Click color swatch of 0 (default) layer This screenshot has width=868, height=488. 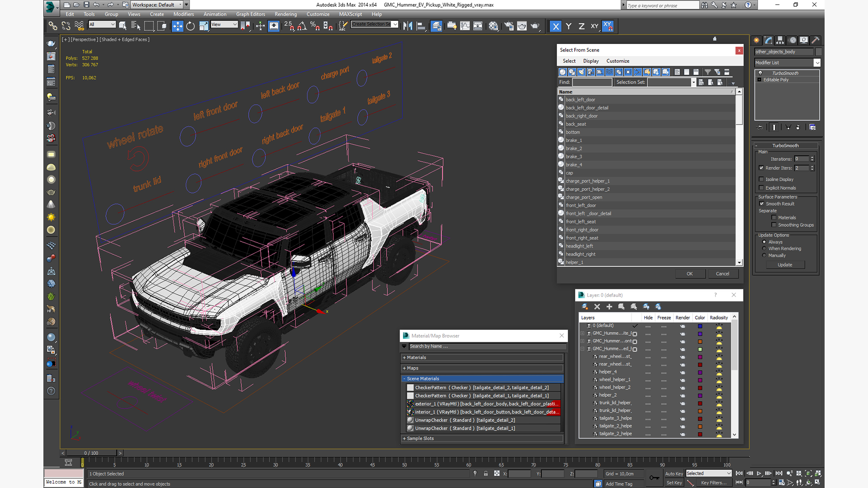click(700, 326)
